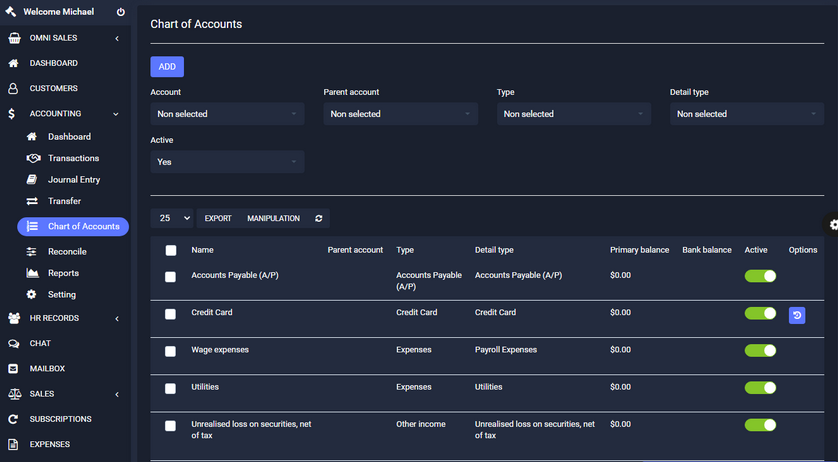Open accounting Reports page
838x462 pixels.
point(63,273)
